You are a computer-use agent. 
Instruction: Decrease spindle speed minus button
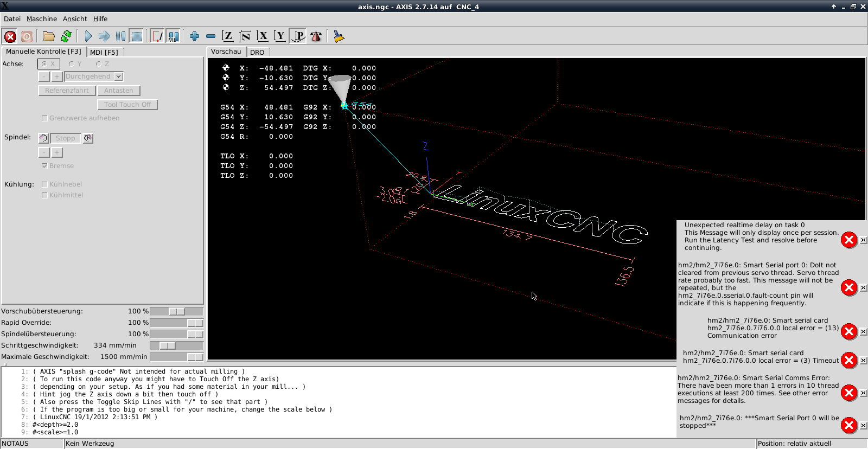(x=44, y=153)
